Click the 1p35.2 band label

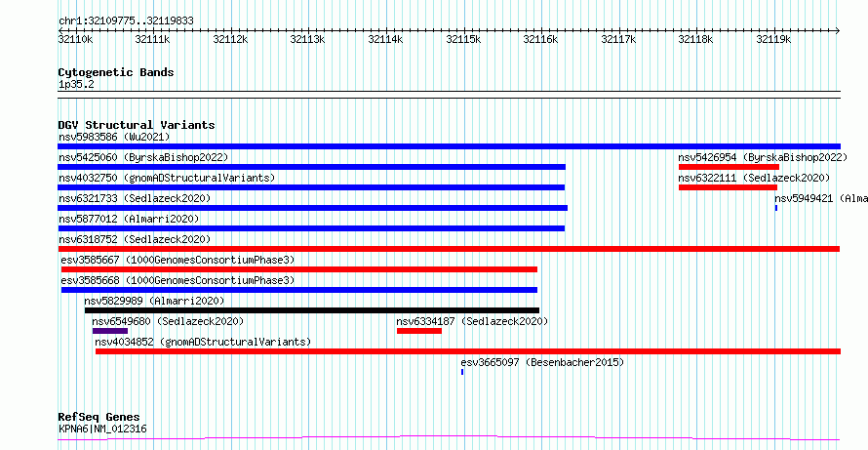76,85
